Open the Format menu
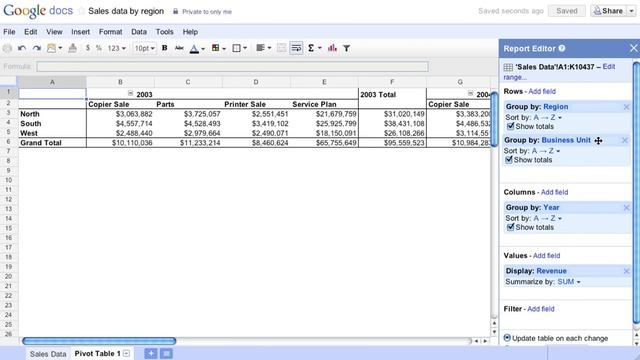This screenshot has width=640, height=360. [x=111, y=32]
